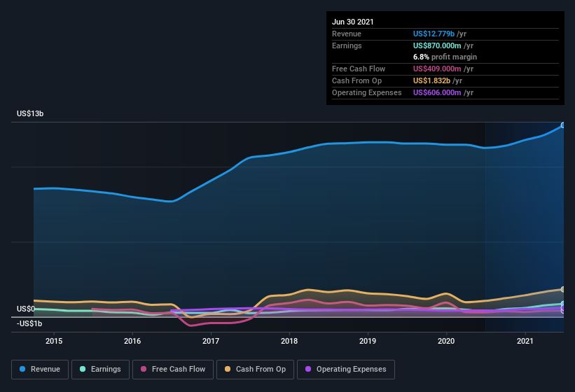This screenshot has width=575, height=392.
Task: Click the Cash From Op end-point marker on the orange line
Action: pos(563,289)
